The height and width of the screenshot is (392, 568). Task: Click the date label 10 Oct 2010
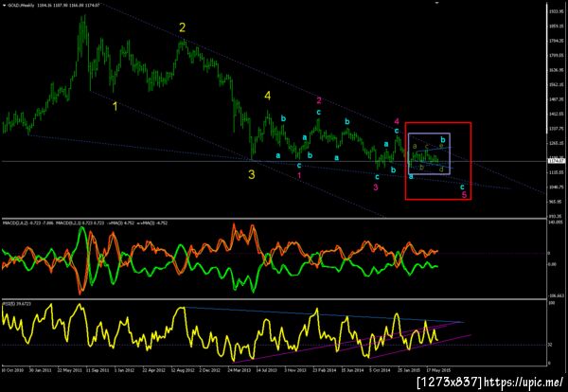coord(11,370)
